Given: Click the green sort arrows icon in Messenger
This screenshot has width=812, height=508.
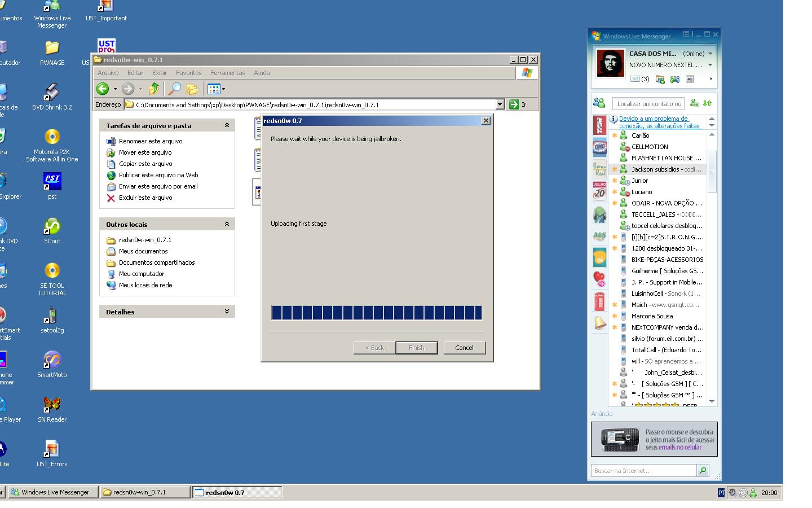Looking at the screenshot, I should tap(707, 103).
